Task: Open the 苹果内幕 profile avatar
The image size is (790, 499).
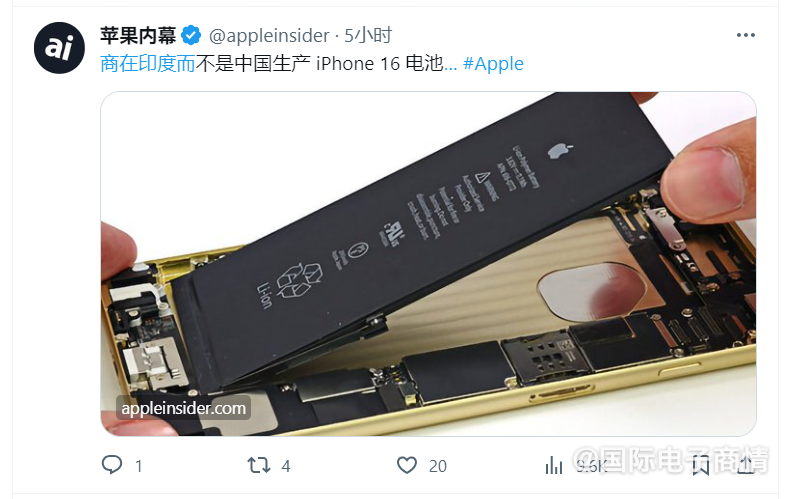Action: pyautogui.click(x=59, y=48)
